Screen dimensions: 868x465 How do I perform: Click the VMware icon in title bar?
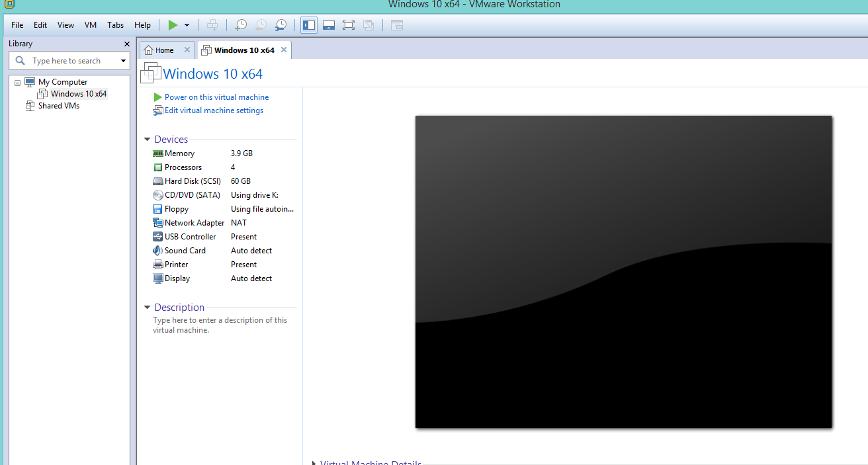(9, 4)
